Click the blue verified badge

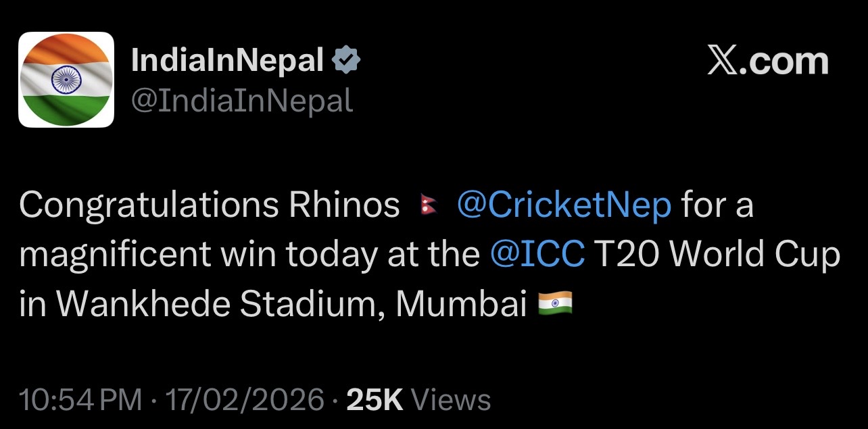347,61
